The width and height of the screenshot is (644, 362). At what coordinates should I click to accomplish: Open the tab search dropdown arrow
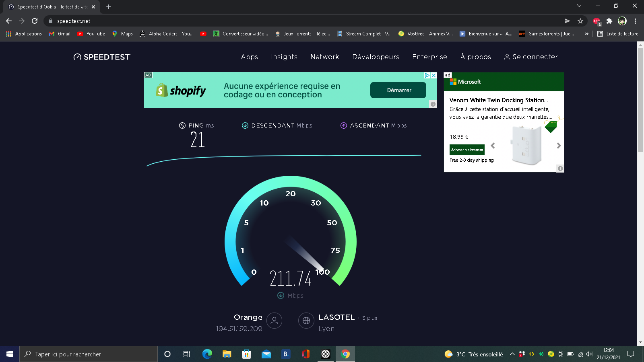[579, 6]
